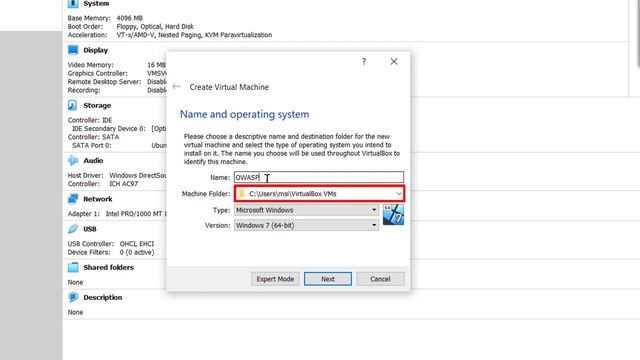Click the Base Memory value 4096 MB

(x=129, y=18)
